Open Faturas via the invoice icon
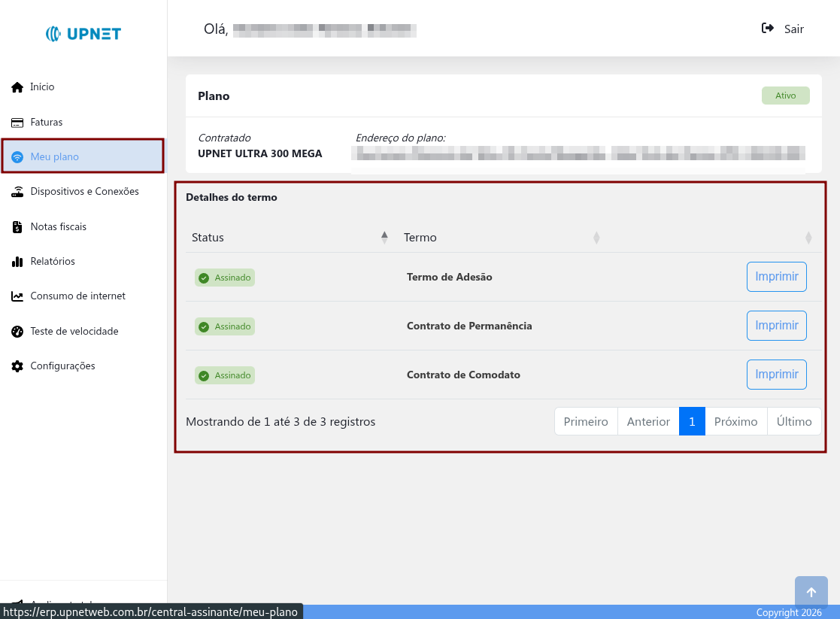This screenshot has width=840, height=619. pyautogui.click(x=17, y=121)
